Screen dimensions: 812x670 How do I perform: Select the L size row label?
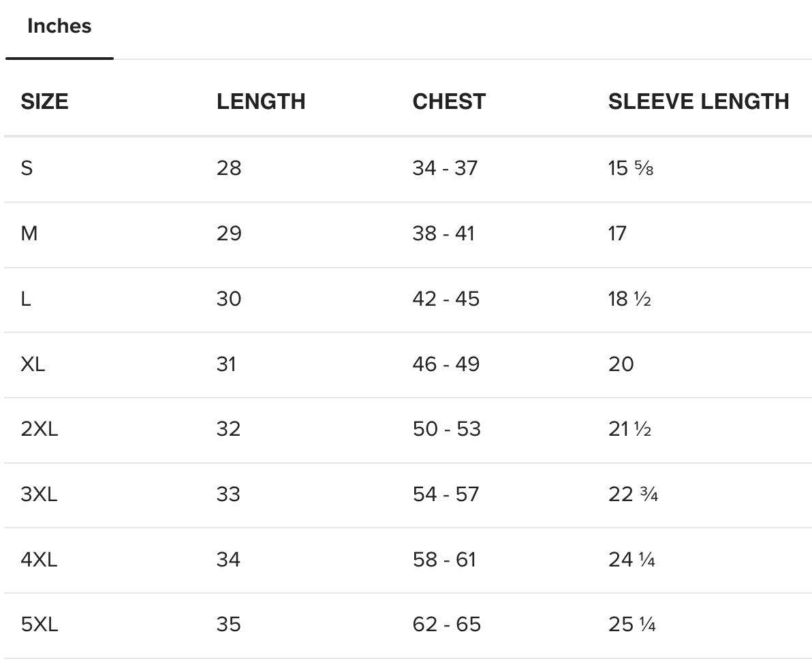26,299
